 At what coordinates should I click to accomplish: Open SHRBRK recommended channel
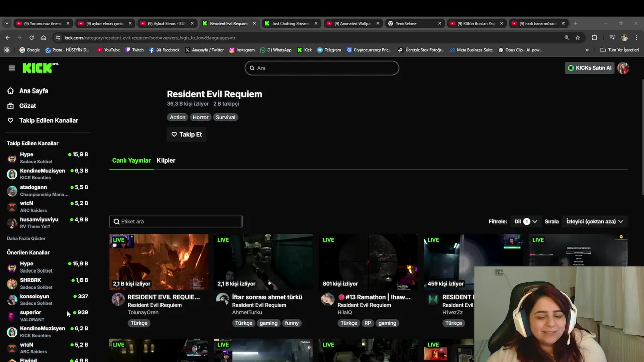pos(47,283)
